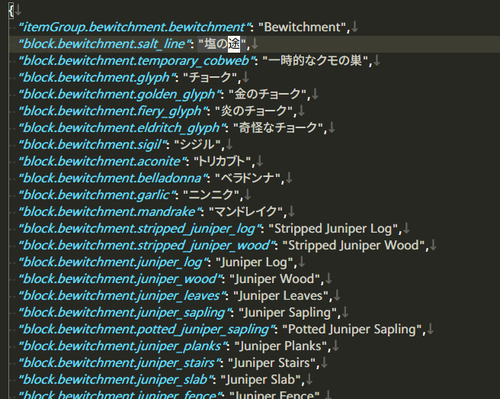
Task: Click the "block.bewitchment.stripped_juniper_wood" key
Action: pyautogui.click(x=147, y=245)
